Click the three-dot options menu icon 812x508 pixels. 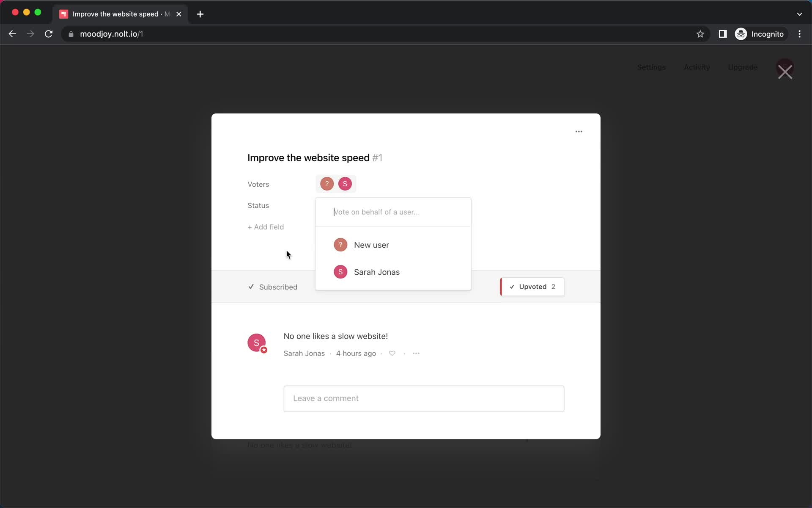point(579,131)
